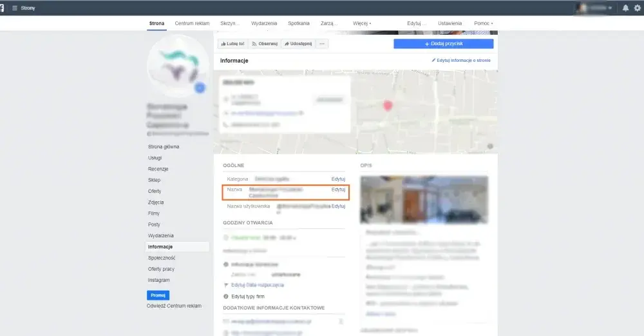Screen dimensions: 644x336
Task: Switch to the Strona tab
Action: click(156, 23)
